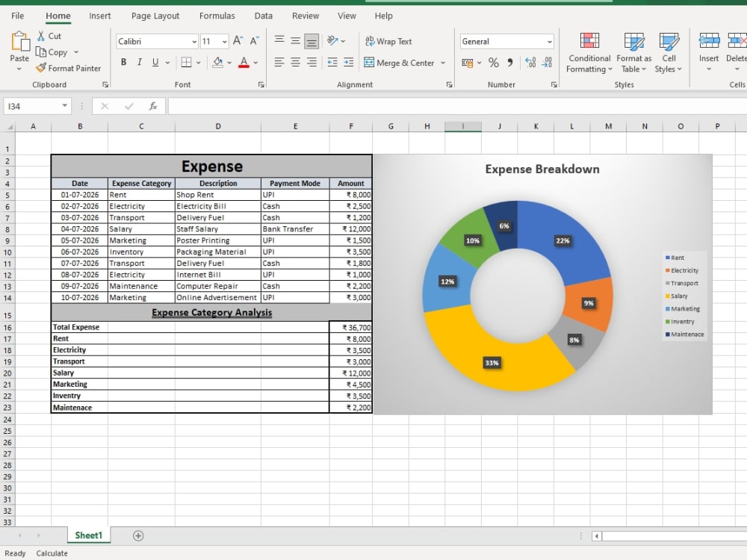Viewport: 747px width, 560px height.
Task: Set middle vertical alignment
Action: click(x=296, y=41)
